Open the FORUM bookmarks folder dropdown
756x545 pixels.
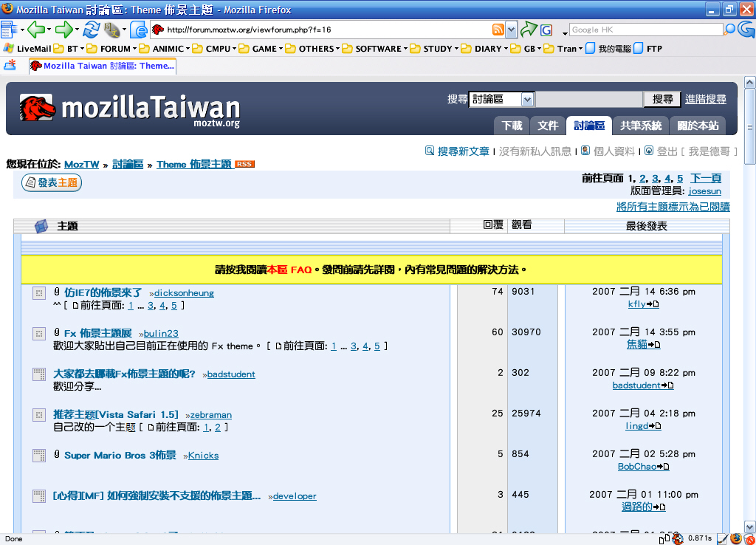(115, 49)
